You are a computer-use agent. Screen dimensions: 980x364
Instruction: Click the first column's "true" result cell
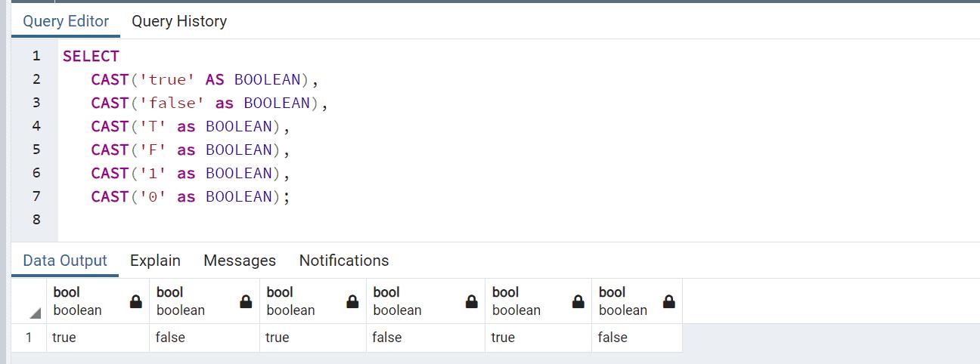tap(64, 338)
